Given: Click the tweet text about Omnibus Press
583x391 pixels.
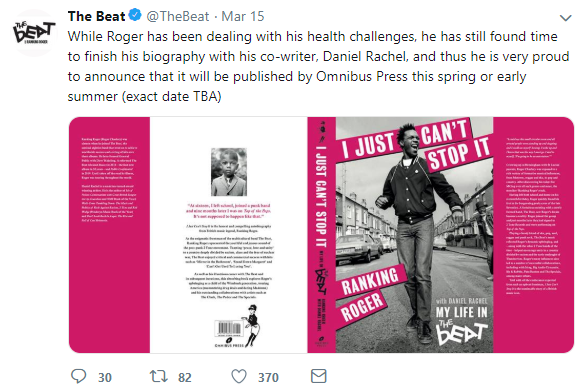Looking at the screenshot, I should 318,67.
